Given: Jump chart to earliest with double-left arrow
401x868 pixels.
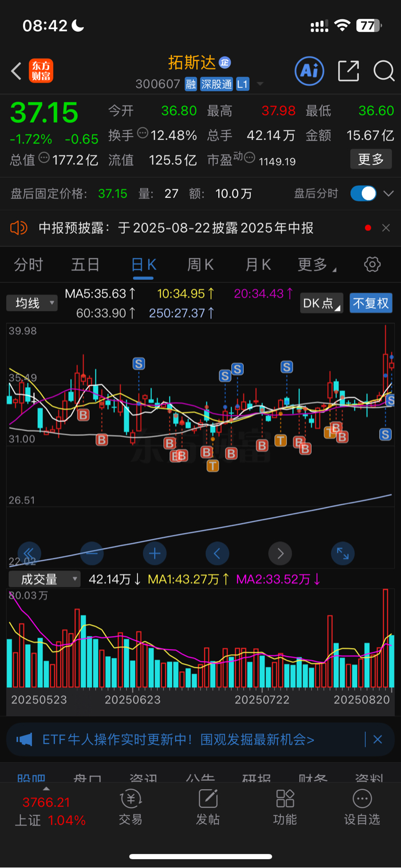Looking at the screenshot, I should [x=29, y=553].
